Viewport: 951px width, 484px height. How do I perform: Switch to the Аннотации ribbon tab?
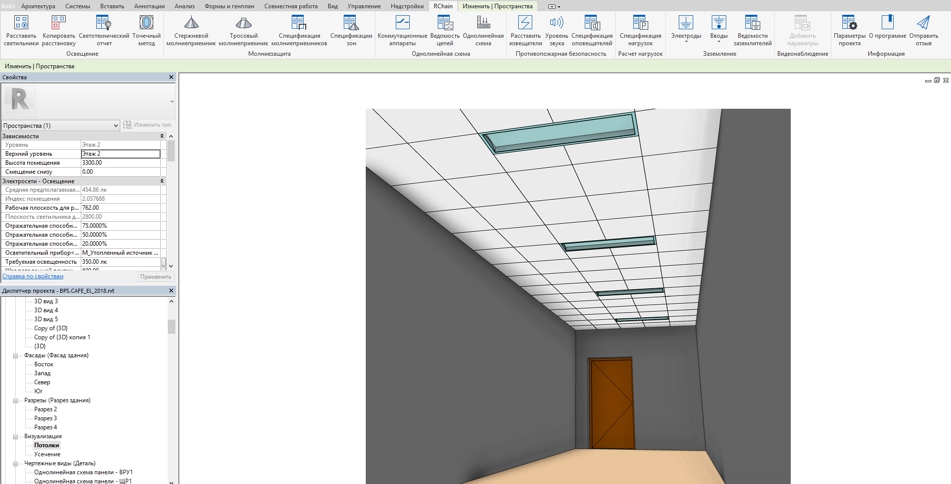149,6
